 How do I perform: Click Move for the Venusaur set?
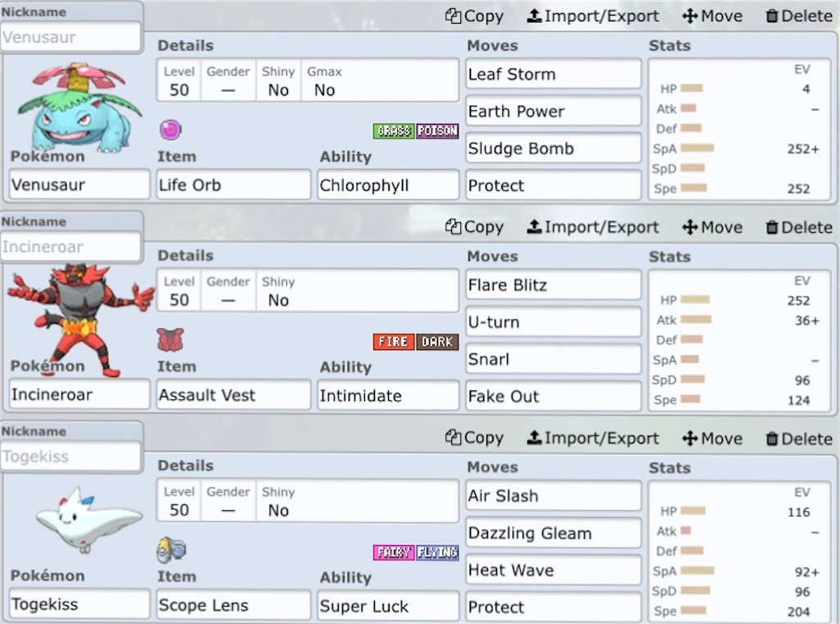712,16
